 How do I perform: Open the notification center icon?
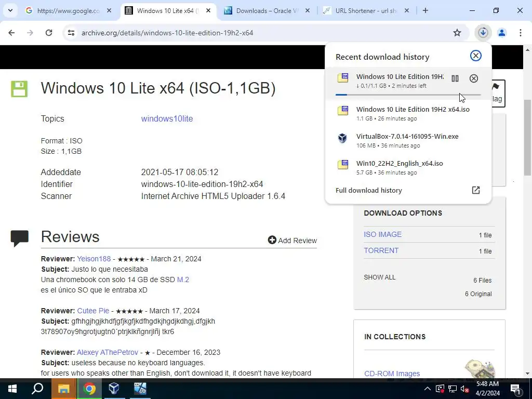[x=515, y=389]
